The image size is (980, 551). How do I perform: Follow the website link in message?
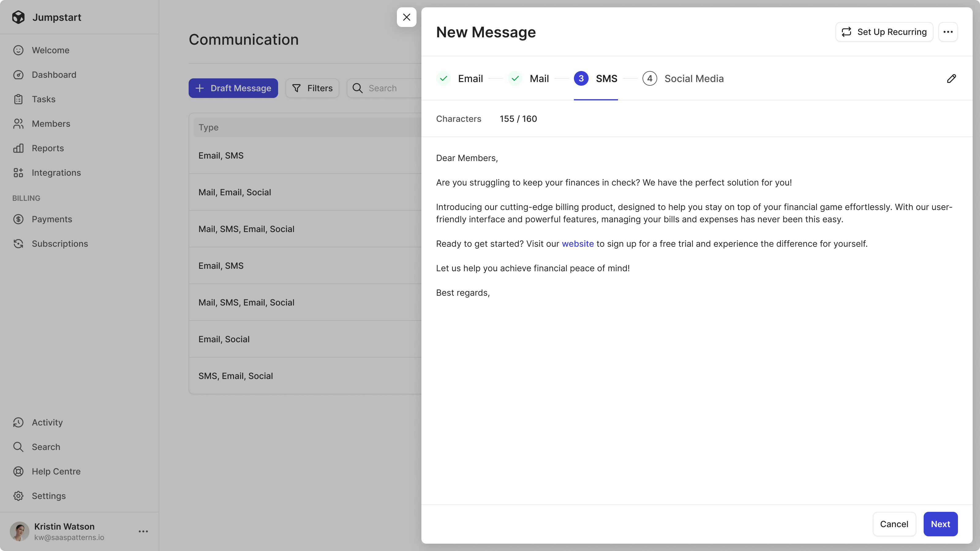coord(578,244)
